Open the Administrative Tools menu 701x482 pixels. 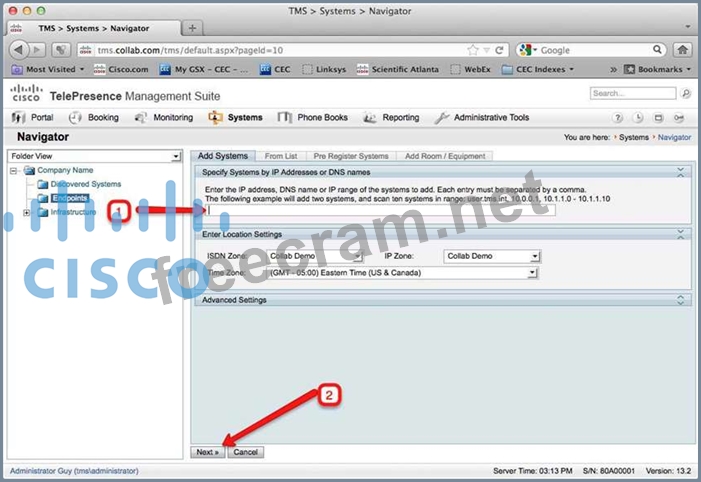482,117
